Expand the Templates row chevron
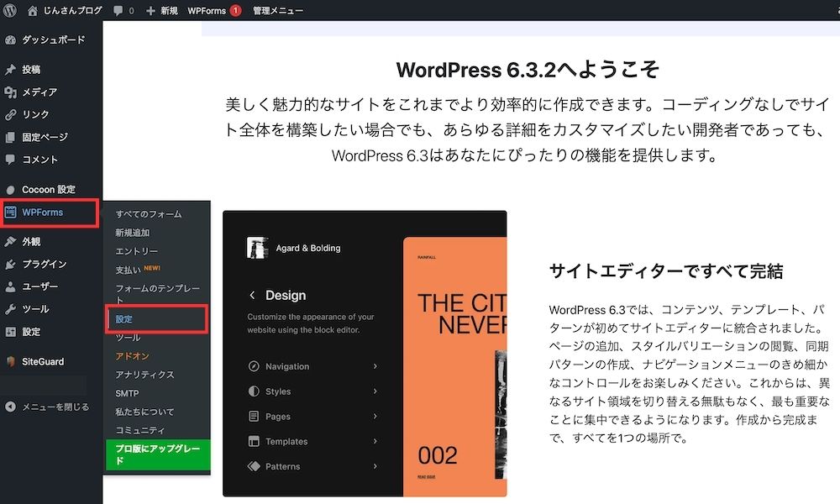The height and width of the screenshot is (504, 840). coord(375,441)
